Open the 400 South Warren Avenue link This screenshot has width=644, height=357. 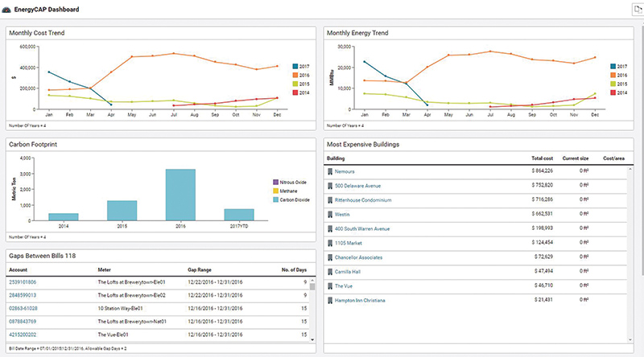(362, 229)
